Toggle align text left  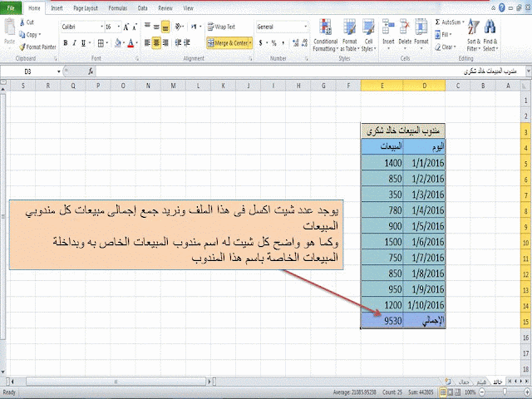tap(147, 42)
